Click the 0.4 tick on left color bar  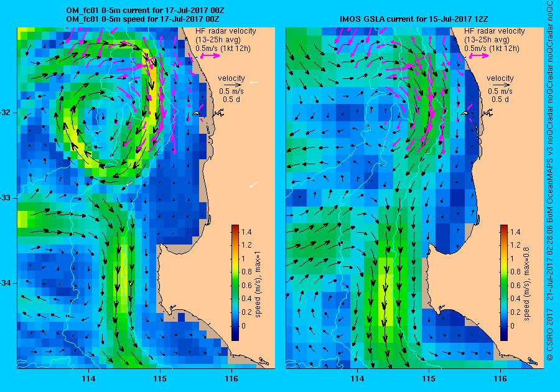coord(246,299)
